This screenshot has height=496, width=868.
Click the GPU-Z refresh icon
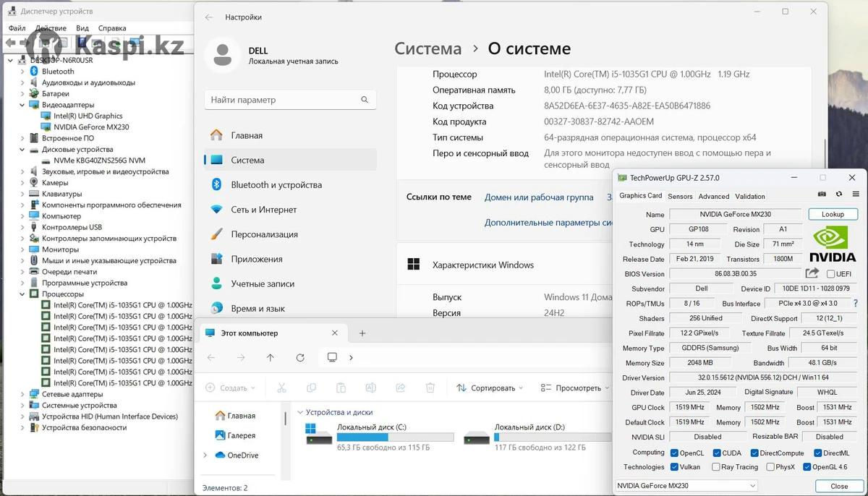(x=839, y=194)
